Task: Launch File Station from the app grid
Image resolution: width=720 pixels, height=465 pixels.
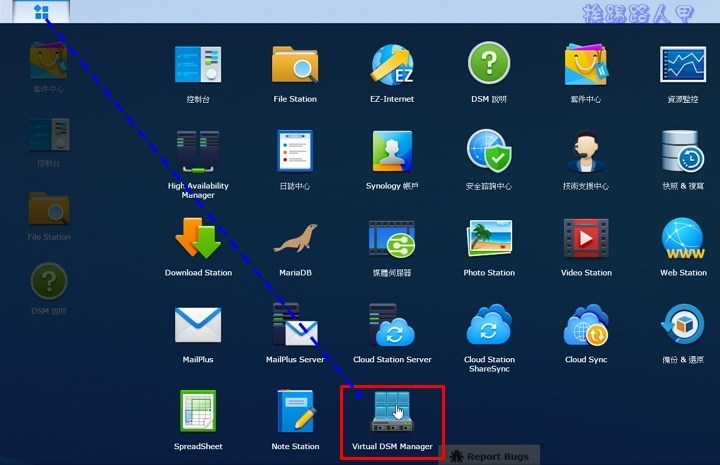Action: tap(295, 64)
